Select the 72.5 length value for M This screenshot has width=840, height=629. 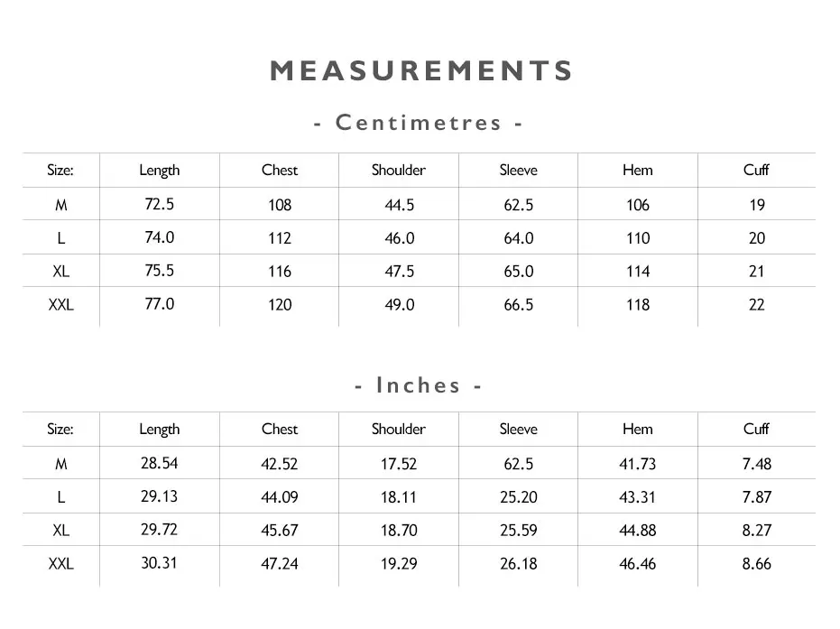[160, 204]
